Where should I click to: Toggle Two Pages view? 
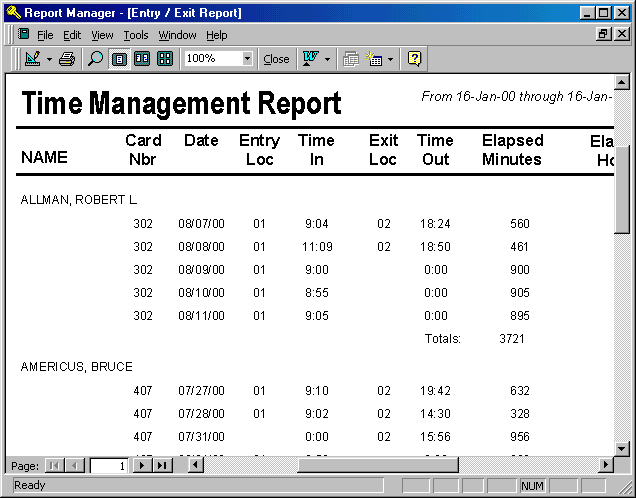tap(142, 59)
